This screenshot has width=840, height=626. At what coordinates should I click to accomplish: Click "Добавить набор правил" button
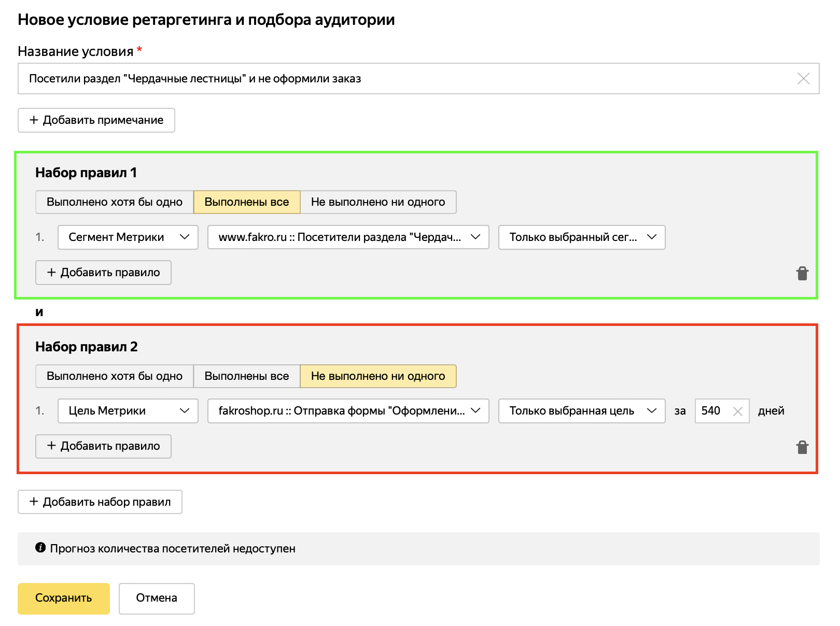(x=100, y=502)
